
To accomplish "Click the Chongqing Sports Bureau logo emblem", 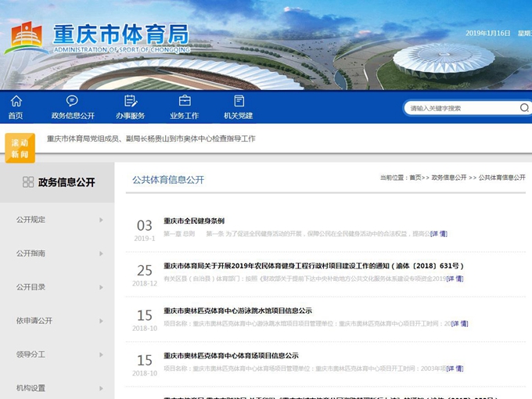I will [x=26, y=38].
